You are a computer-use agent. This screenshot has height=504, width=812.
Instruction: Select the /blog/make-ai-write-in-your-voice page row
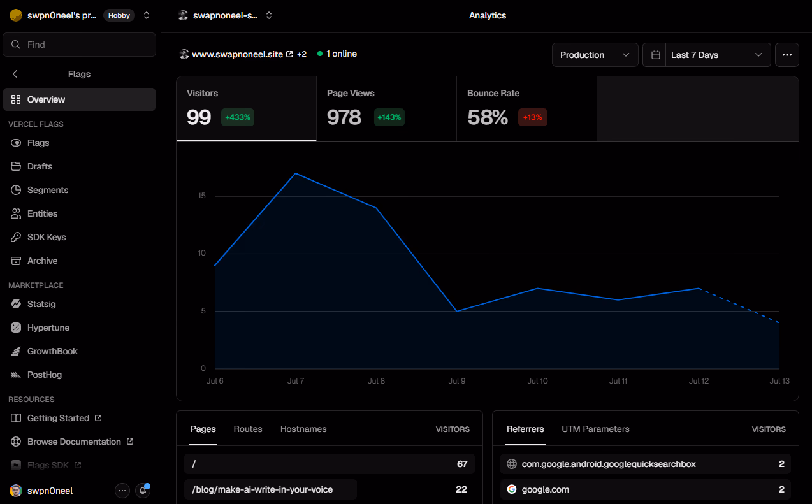coord(330,489)
